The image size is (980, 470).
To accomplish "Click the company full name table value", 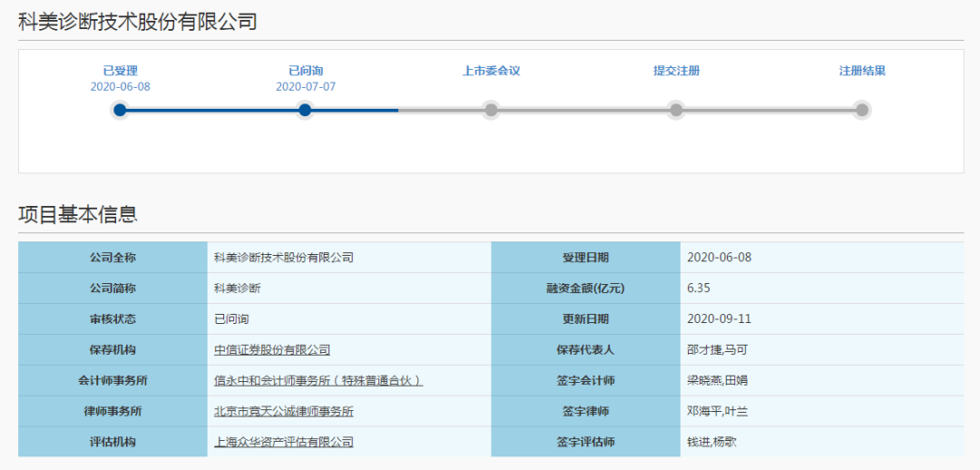I will tap(284, 258).
